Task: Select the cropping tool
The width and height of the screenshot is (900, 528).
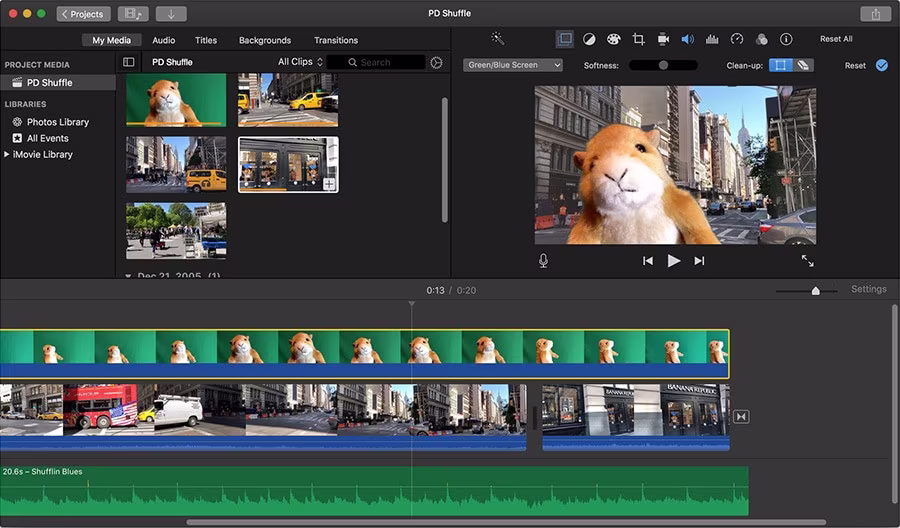Action: 638,39
